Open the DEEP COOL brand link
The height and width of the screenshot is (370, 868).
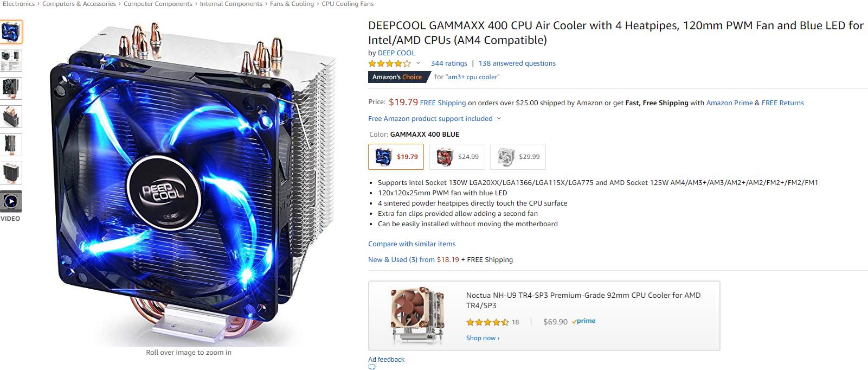point(397,53)
